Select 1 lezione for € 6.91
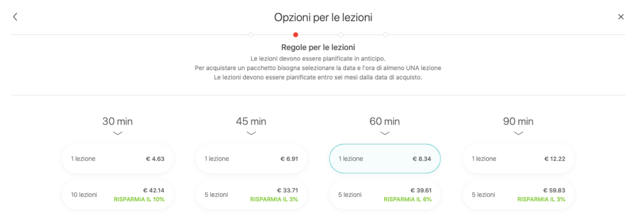 pyautogui.click(x=251, y=158)
